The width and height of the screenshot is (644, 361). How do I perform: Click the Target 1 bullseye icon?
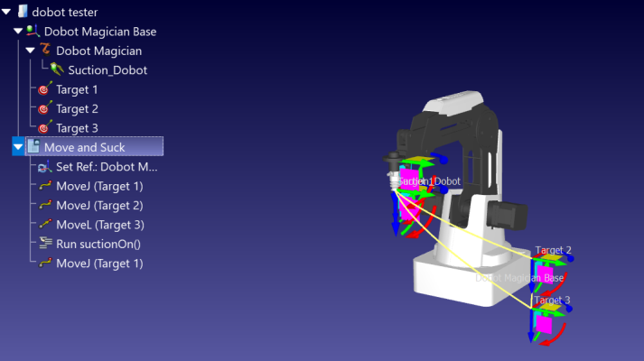[x=45, y=88]
